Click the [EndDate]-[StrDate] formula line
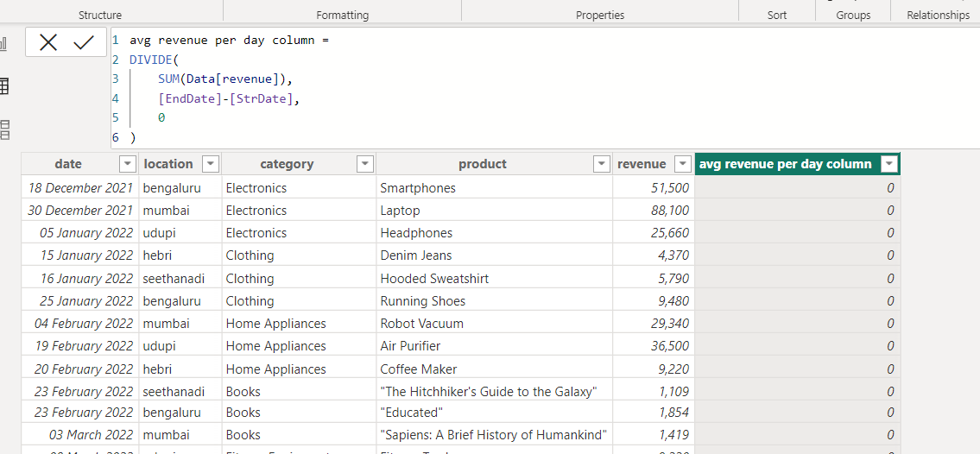The width and height of the screenshot is (980, 454). (230, 98)
